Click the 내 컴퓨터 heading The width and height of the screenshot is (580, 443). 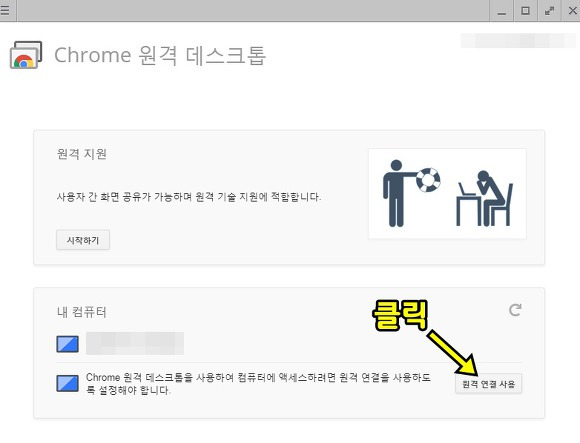(x=82, y=312)
